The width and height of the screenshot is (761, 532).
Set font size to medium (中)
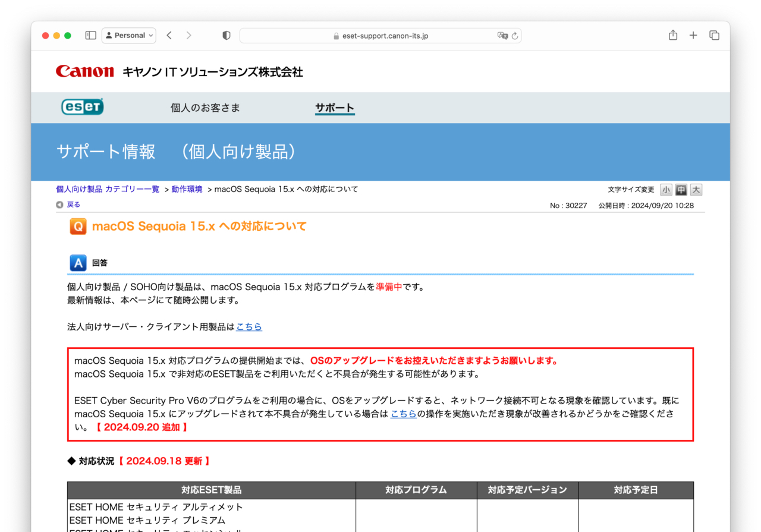681,190
